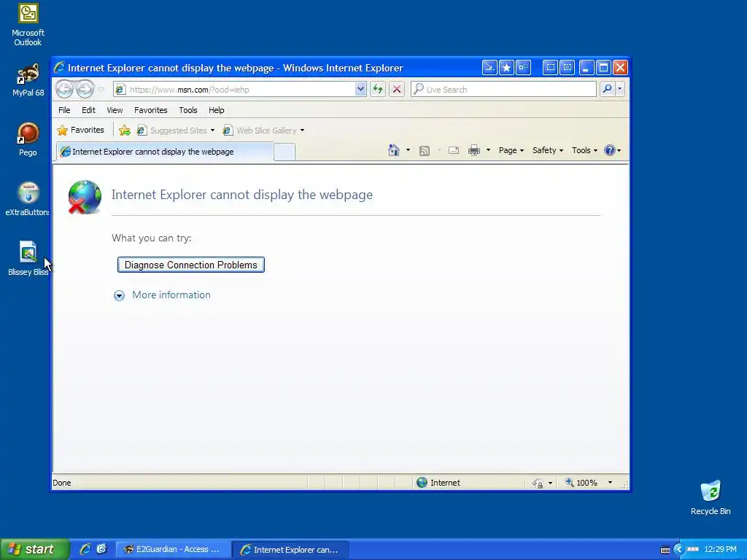747x560 pixels.
Task: Click the red X Stop loading icon
Action: [x=396, y=89]
